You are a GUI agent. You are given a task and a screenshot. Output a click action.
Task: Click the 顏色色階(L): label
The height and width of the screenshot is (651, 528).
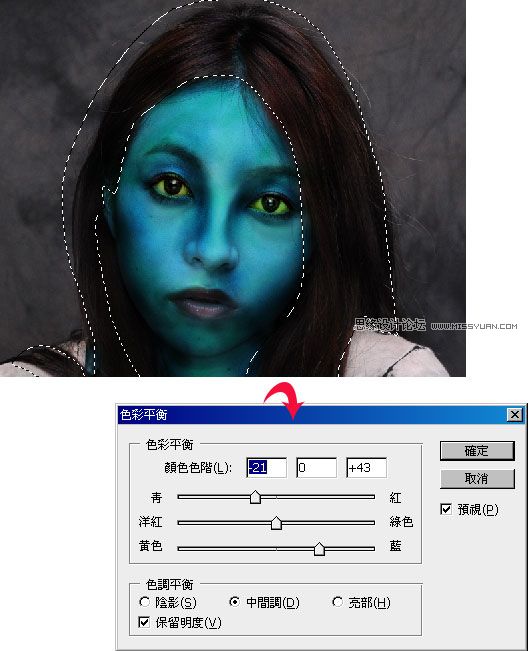point(198,468)
